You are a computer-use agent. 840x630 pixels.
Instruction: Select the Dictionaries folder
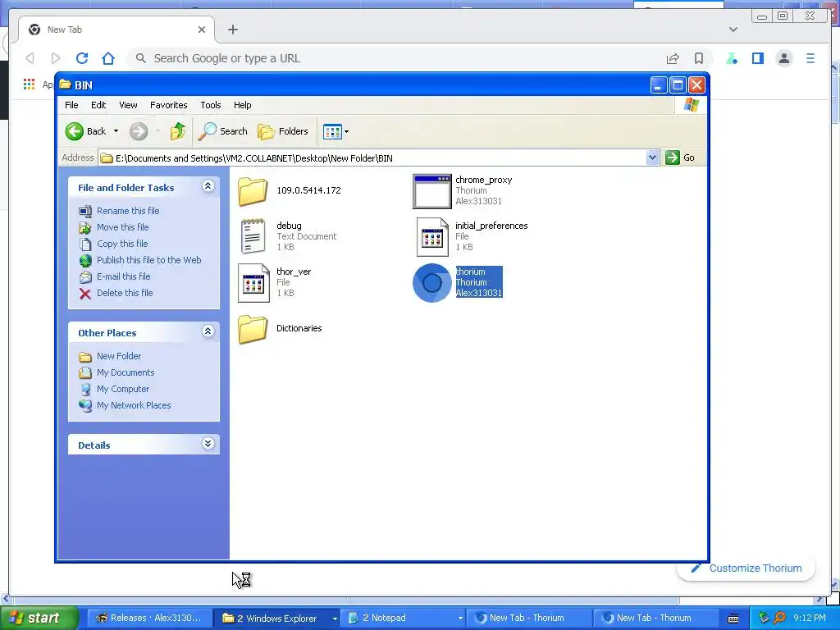click(281, 328)
